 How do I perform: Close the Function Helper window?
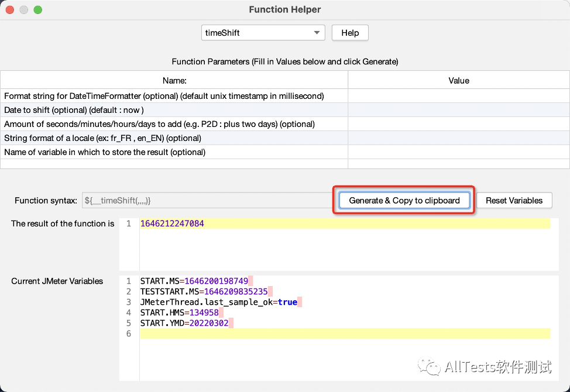pos(10,10)
